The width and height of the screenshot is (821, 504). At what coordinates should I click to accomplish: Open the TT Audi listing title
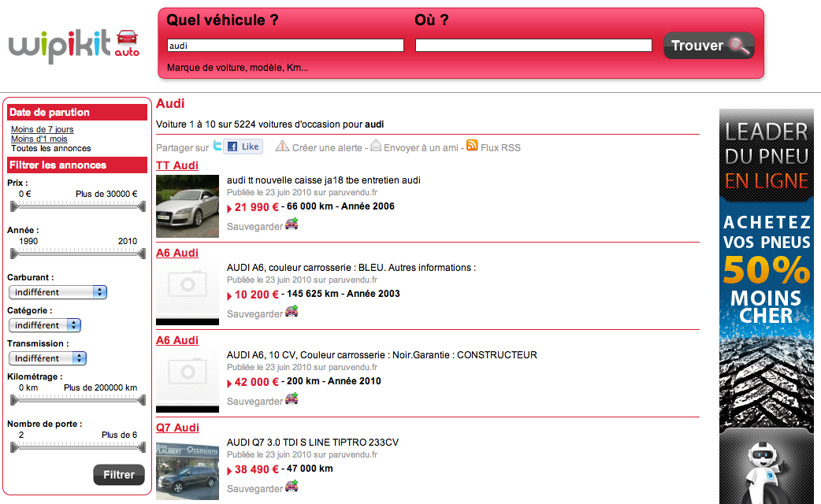point(177,165)
